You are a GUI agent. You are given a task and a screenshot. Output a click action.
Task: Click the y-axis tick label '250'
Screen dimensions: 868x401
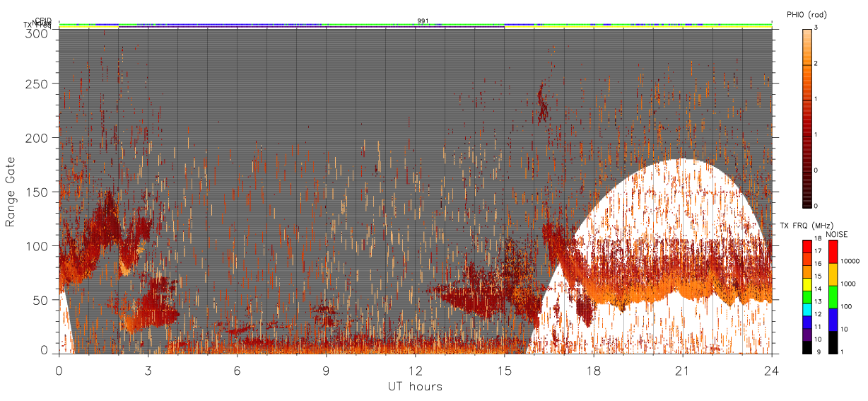click(38, 83)
